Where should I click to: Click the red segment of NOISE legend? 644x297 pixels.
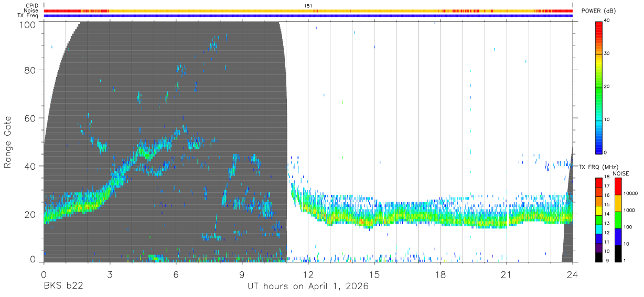618,186
